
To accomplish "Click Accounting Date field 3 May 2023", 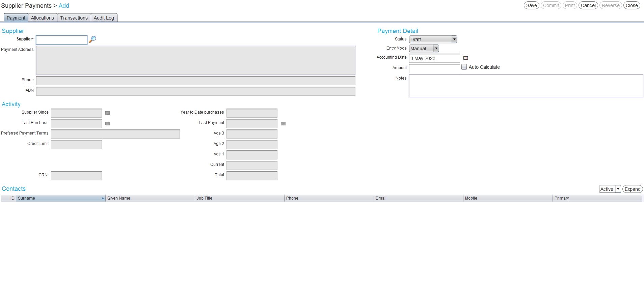I will (434, 58).
